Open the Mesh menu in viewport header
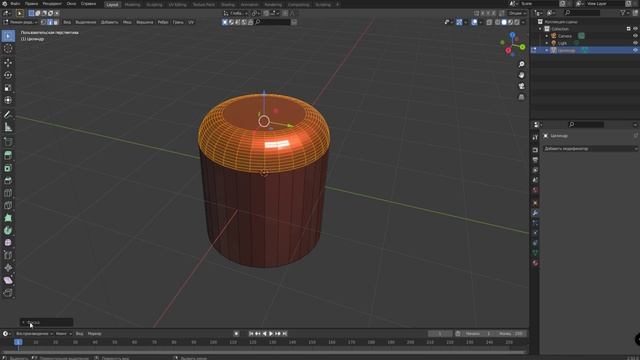Viewport: 640px width, 360px height. coord(127,22)
